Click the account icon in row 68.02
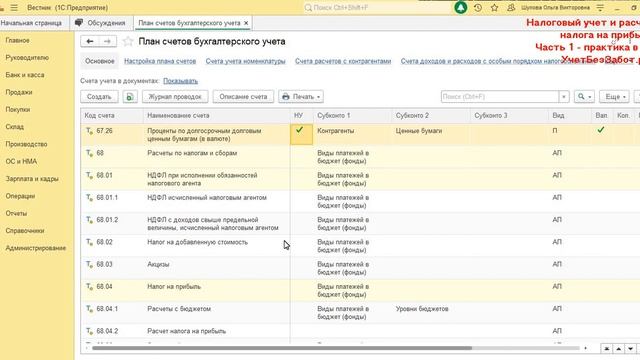 coord(89,242)
